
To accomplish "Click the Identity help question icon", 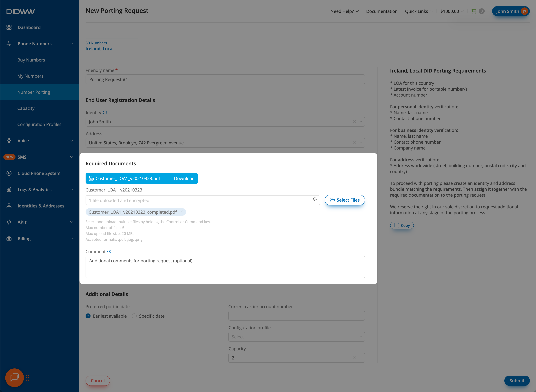I will [x=105, y=112].
